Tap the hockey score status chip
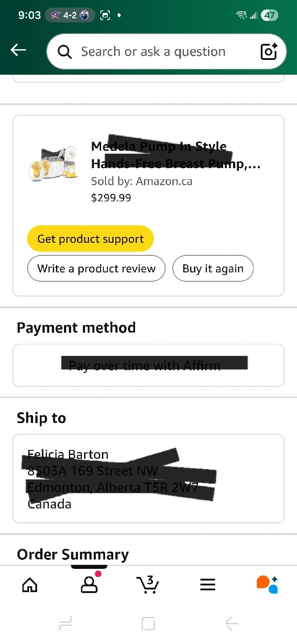 point(70,15)
